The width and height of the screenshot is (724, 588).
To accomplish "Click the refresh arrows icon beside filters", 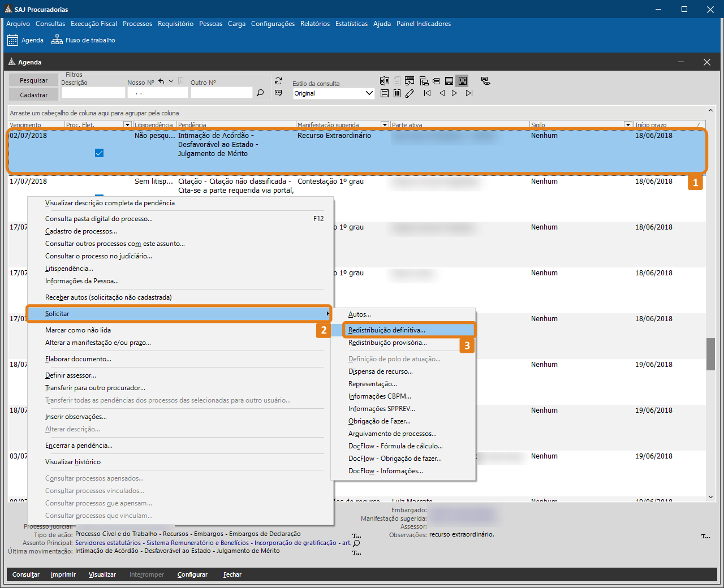I will coord(278,81).
